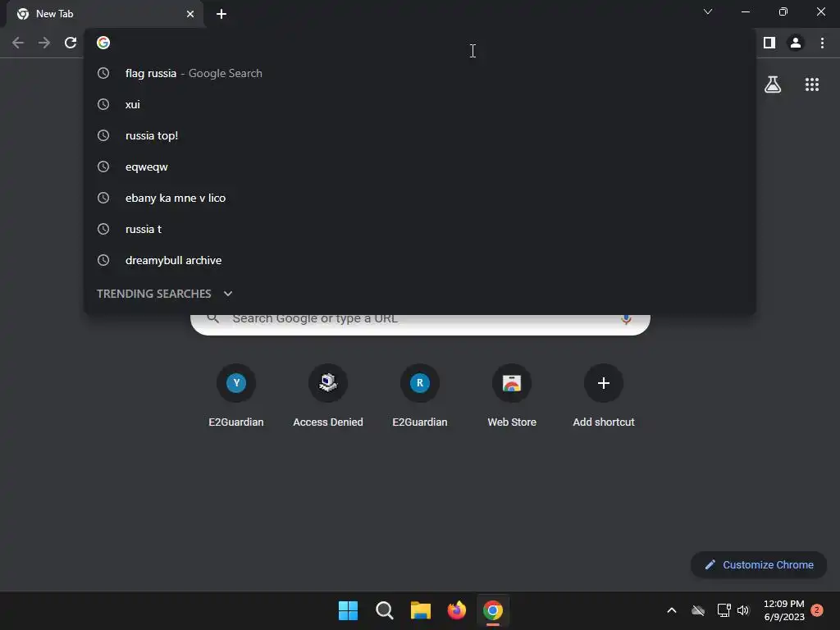Open the Windows Start menu
The width and height of the screenshot is (840, 630).
348,610
